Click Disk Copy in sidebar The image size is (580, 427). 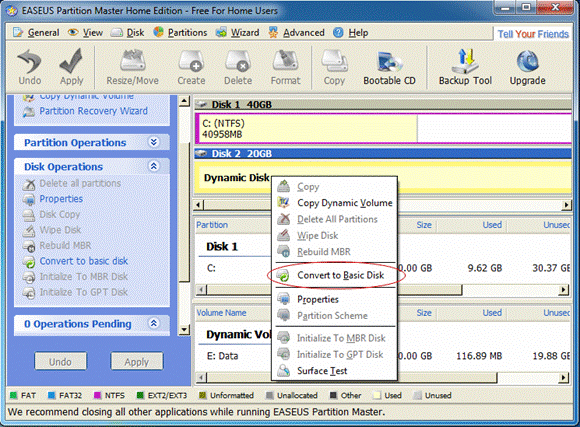(x=51, y=215)
